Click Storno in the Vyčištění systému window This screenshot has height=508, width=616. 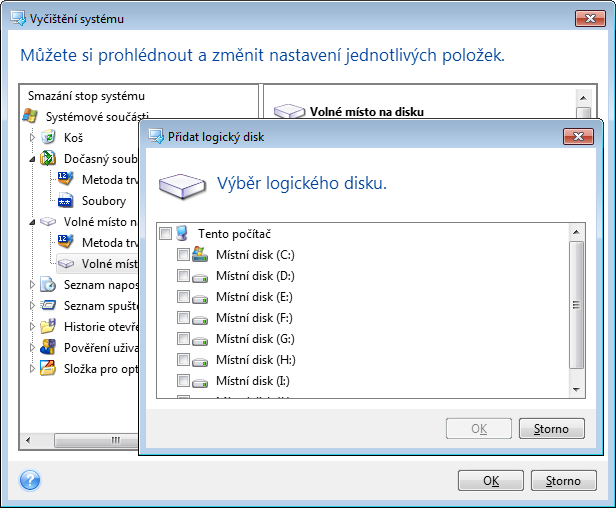click(563, 480)
